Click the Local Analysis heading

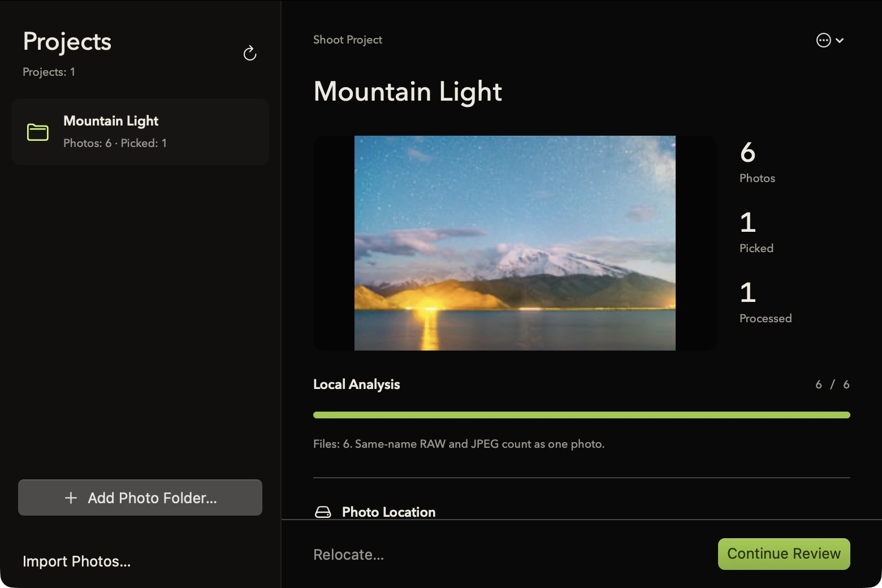point(356,384)
